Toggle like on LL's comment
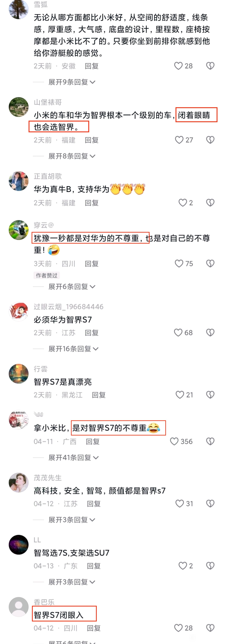 pyautogui.click(x=183, y=566)
